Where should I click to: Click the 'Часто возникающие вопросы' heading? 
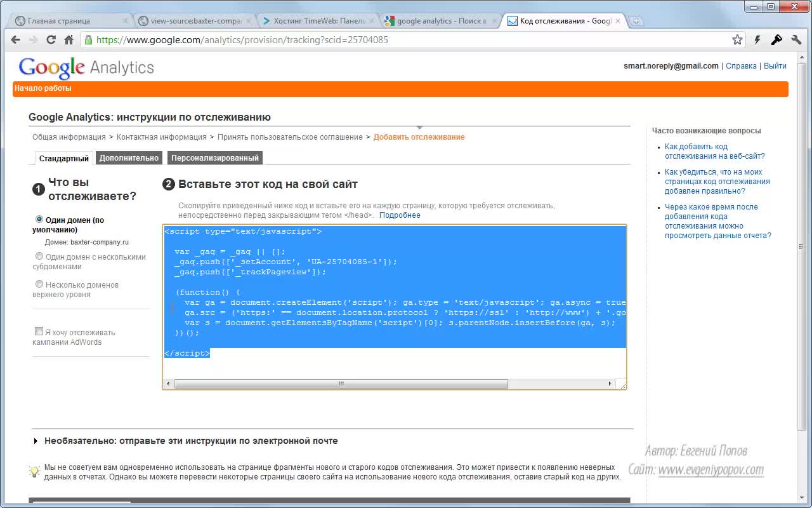pyautogui.click(x=707, y=131)
